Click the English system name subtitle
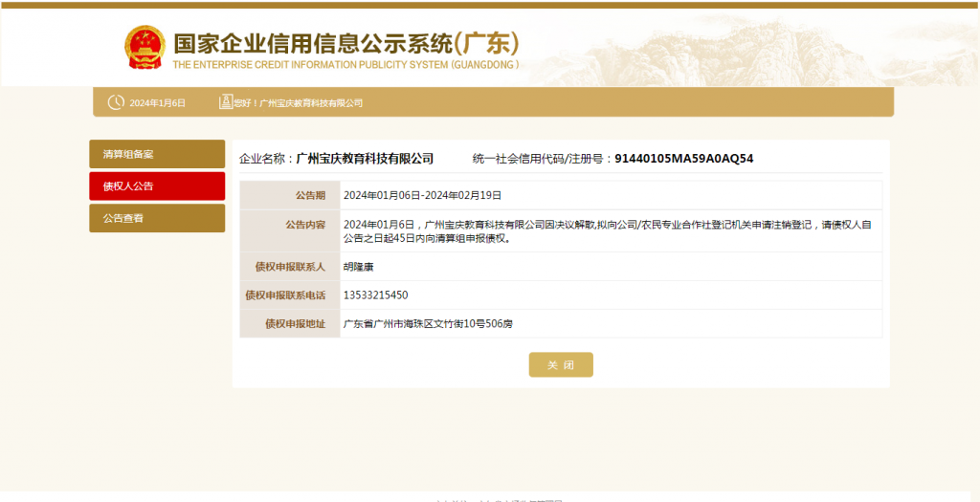 345,64
